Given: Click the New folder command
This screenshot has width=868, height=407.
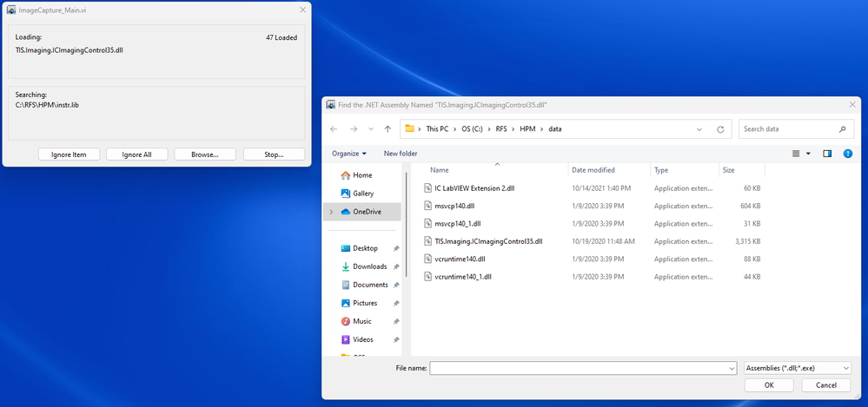Looking at the screenshot, I should pyautogui.click(x=401, y=154).
